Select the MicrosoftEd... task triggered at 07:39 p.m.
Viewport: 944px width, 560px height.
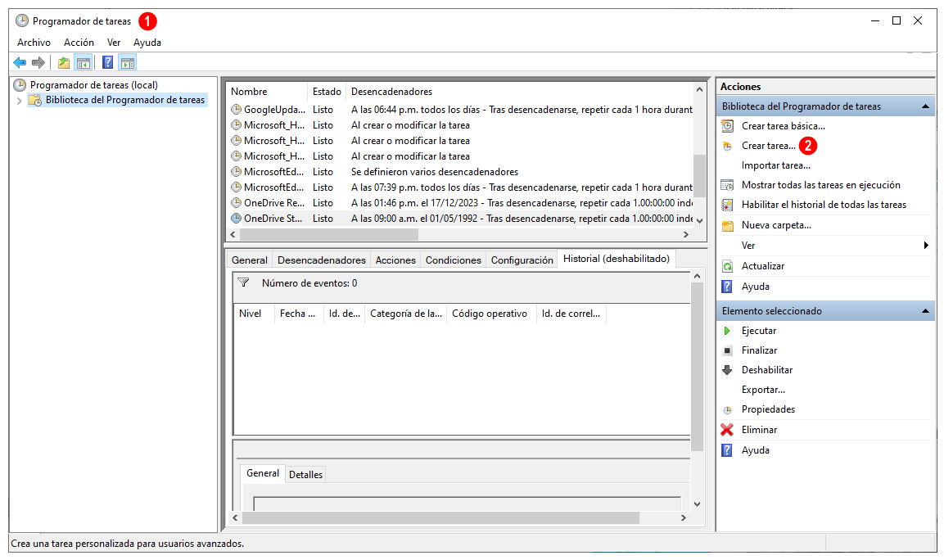point(461,187)
